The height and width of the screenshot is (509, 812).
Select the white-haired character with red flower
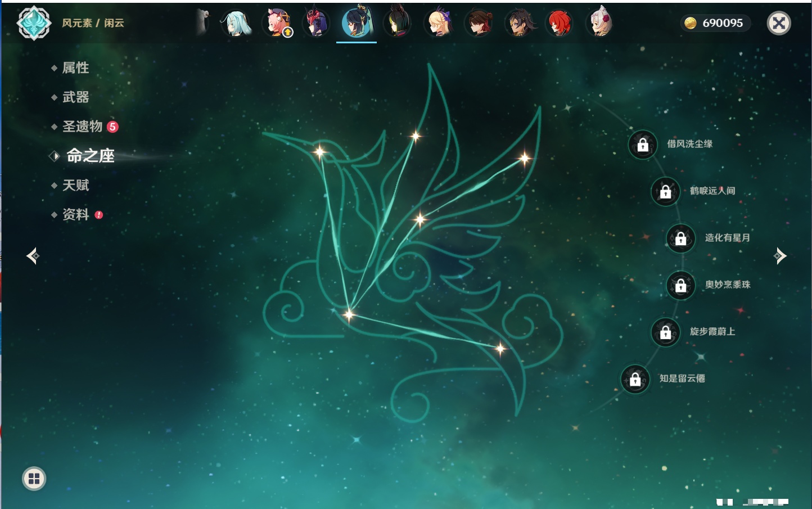(x=600, y=23)
